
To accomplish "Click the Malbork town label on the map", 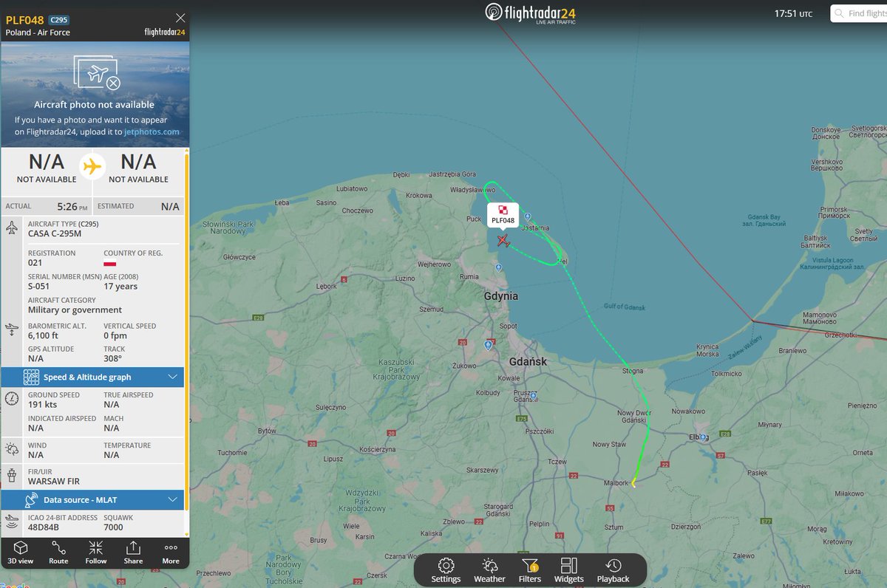I will tap(616, 482).
